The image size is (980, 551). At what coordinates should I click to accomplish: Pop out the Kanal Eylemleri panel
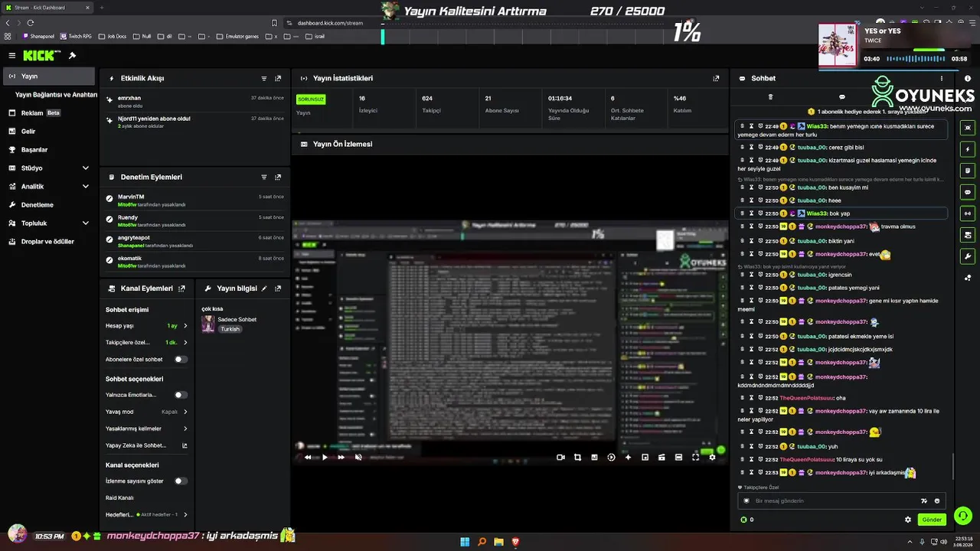click(181, 289)
